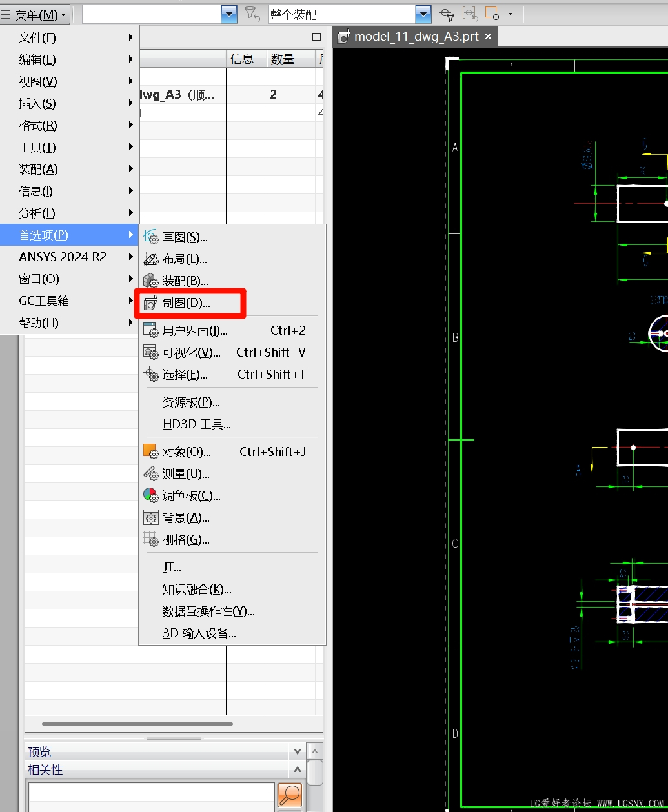Collapse the 相关性 panel
668x812 pixels.
coord(297,769)
